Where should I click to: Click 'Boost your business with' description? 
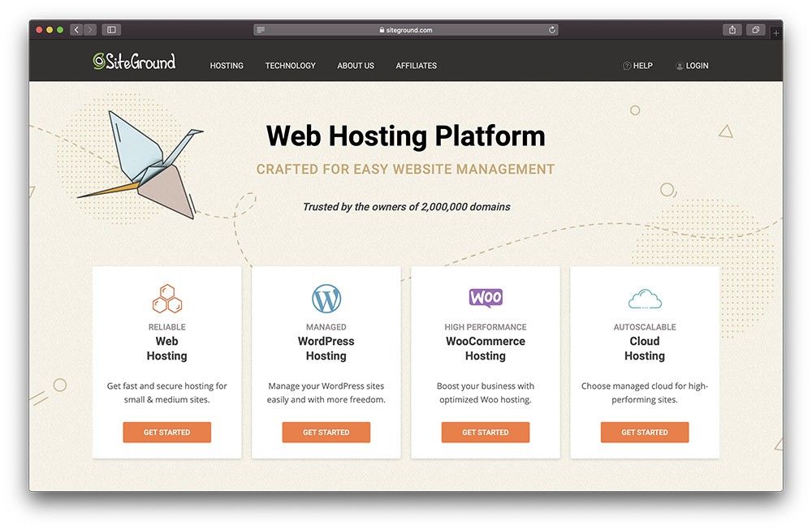pos(486,393)
